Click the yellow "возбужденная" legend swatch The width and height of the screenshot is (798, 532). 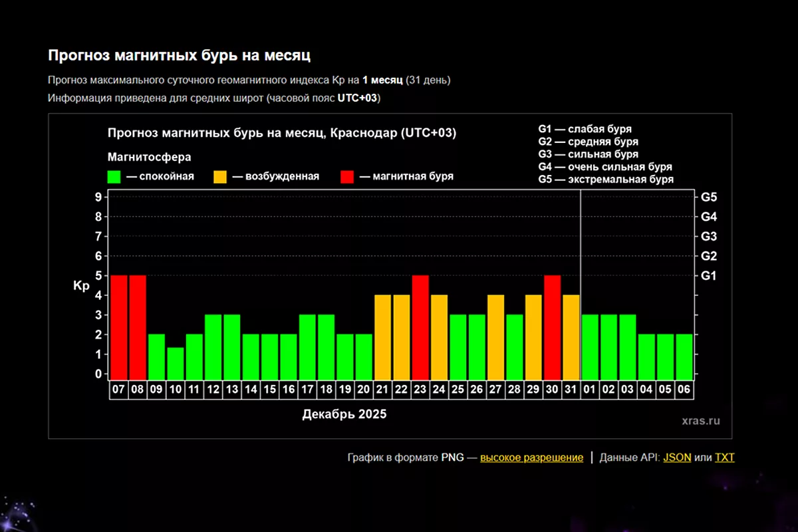[x=219, y=177]
